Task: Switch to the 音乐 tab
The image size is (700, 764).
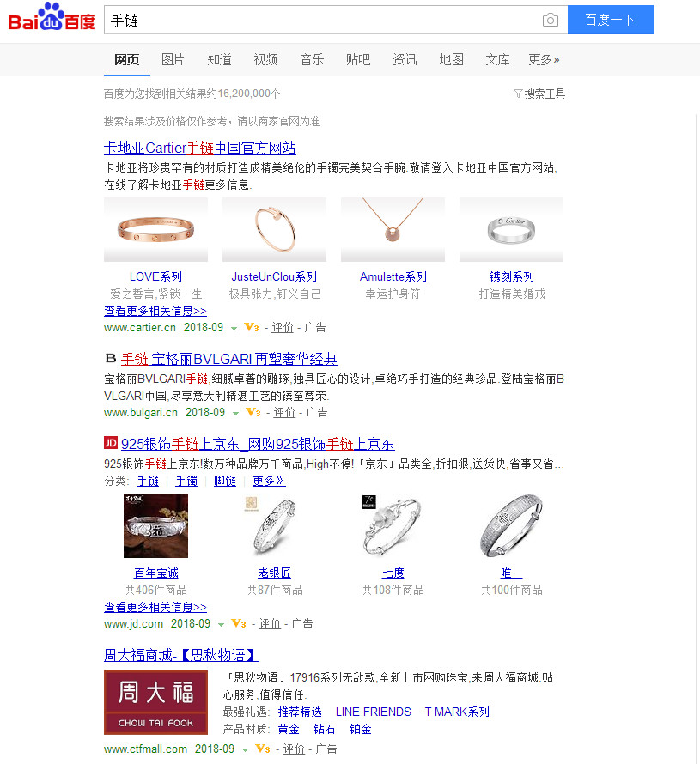Action: (312, 60)
